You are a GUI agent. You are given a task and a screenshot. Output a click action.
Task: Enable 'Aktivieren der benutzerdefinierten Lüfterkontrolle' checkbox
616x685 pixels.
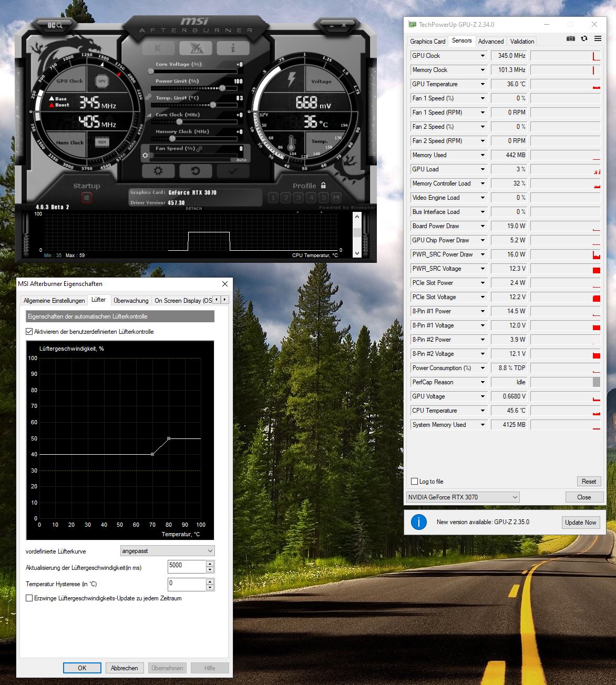pyautogui.click(x=29, y=332)
